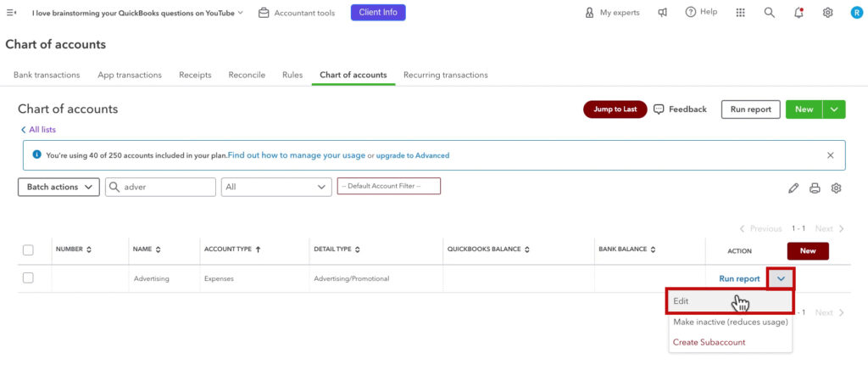The height and width of the screenshot is (370, 868).
Task: Click the Client Info button
Action: (378, 12)
